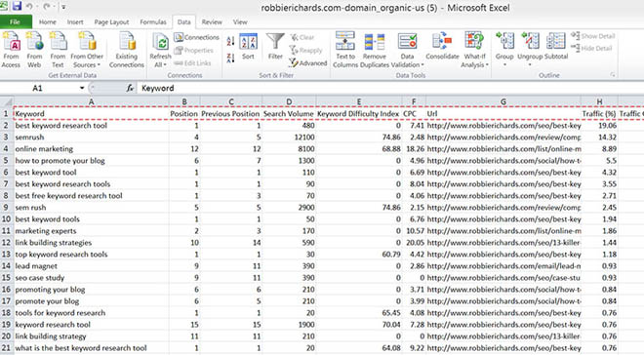644x355 pixels.
Task: Click the formula bar containing Keyword
Action: tap(390, 88)
